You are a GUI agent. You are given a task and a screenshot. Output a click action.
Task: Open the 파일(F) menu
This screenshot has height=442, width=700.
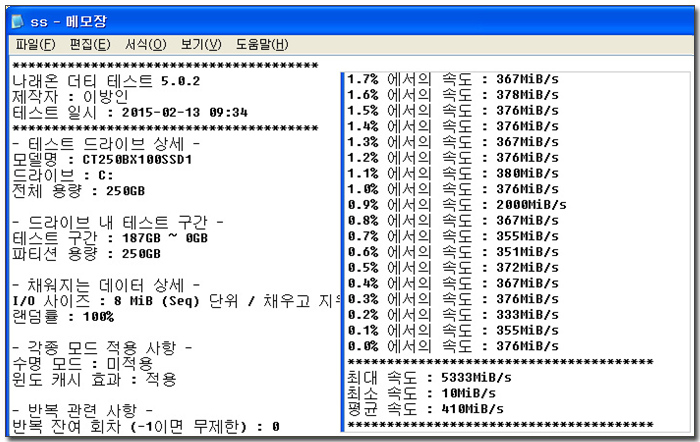click(x=35, y=45)
